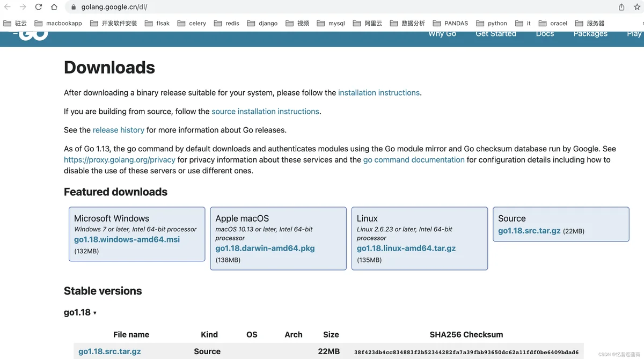Open the 视频 bookmark folder
The width and height of the screenshot is (644, 359).
point(297,23)
